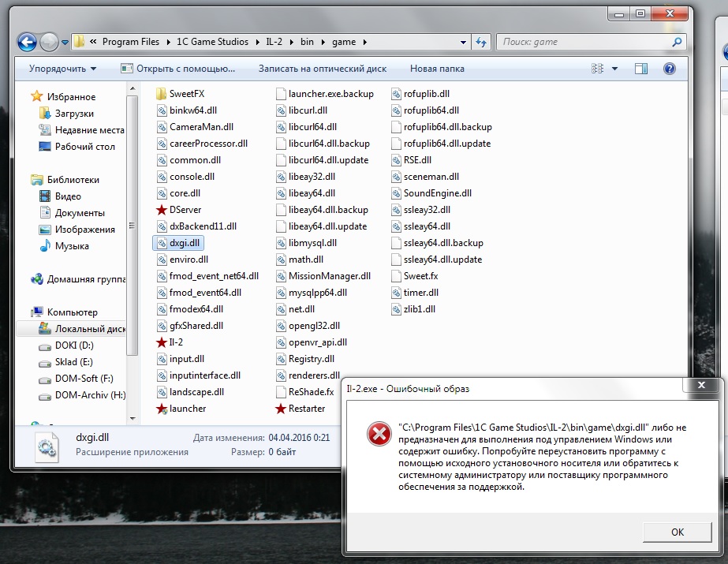
Task: Open the 'Видео' library
Action: (x=68, y=196)
